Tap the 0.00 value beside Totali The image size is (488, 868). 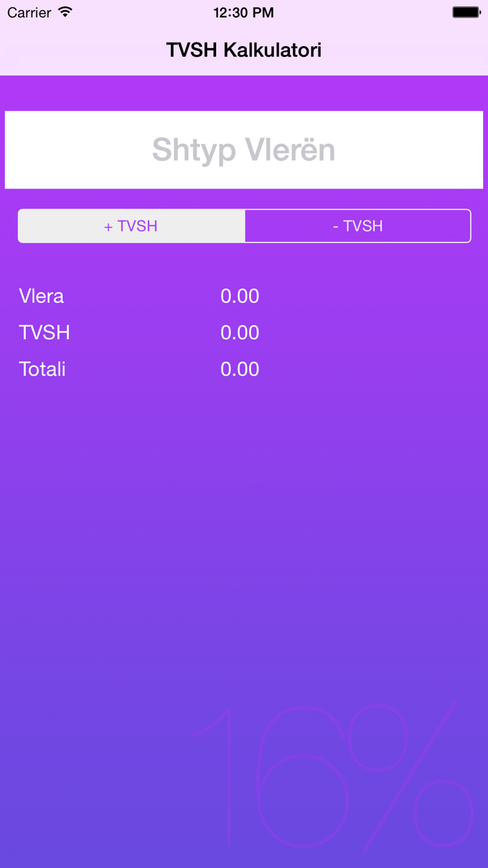coord(240,368)
